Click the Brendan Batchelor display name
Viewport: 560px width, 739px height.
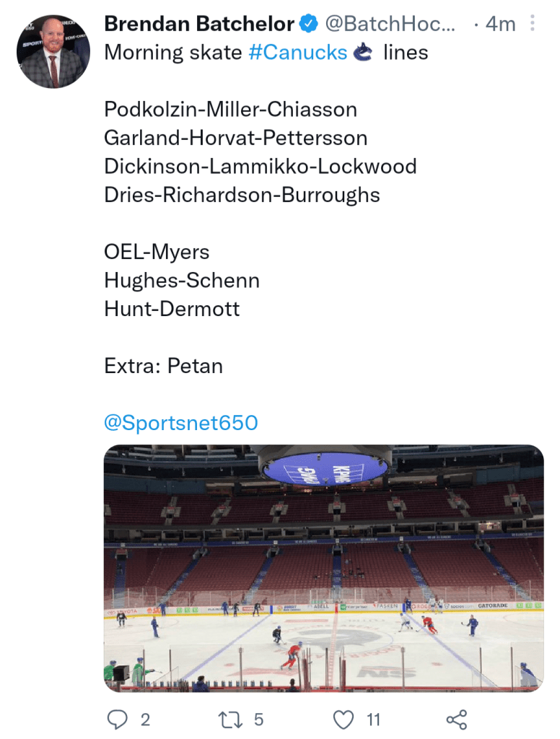coord(199,24)
